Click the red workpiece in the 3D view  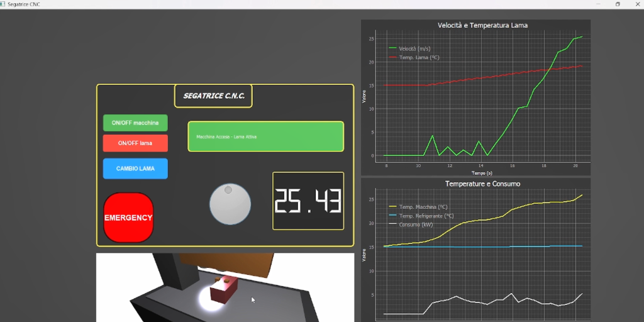click(x=224, y=289)
